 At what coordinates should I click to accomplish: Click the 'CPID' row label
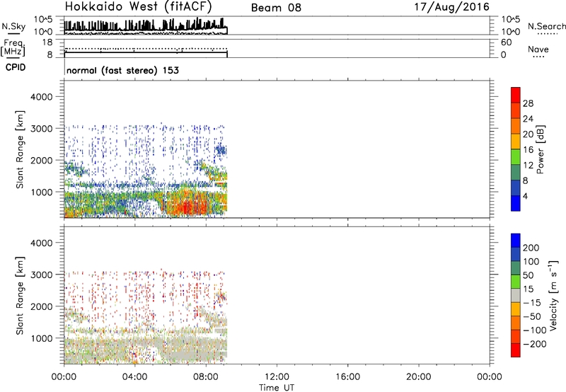16,67
